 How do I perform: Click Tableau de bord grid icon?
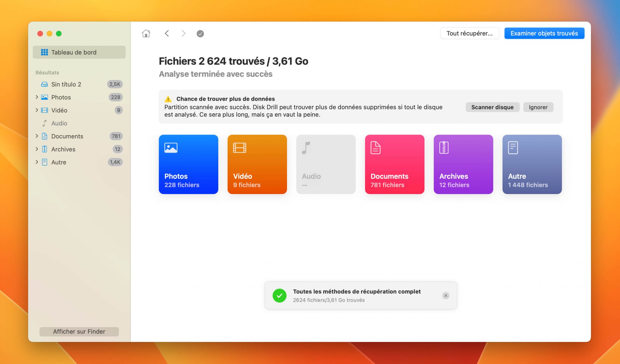pos(45,52)
